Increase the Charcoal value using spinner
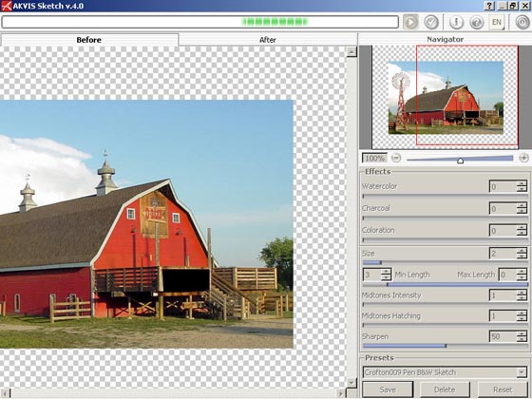The height and width of the screenshot is (399, 532). (522, 205)
